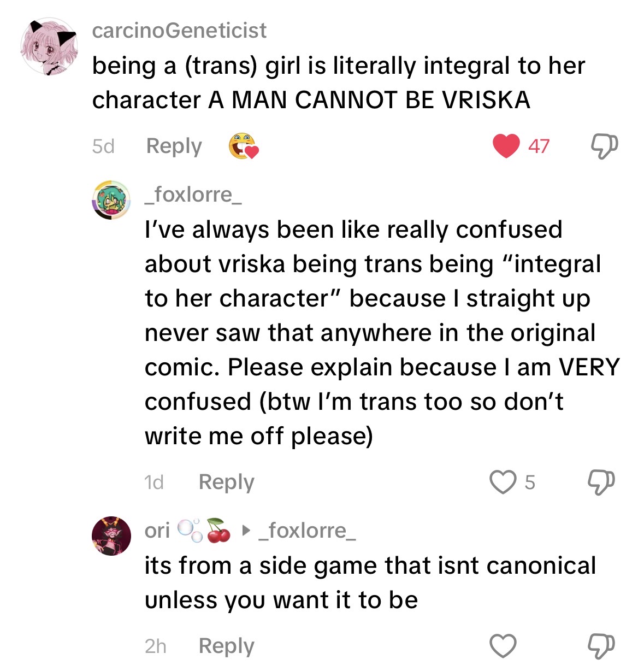The height and width of the screenshot is (671, 644).
Task: Dislike _foxlorre_'s comment with thumbs down
Action: (601, 482)
